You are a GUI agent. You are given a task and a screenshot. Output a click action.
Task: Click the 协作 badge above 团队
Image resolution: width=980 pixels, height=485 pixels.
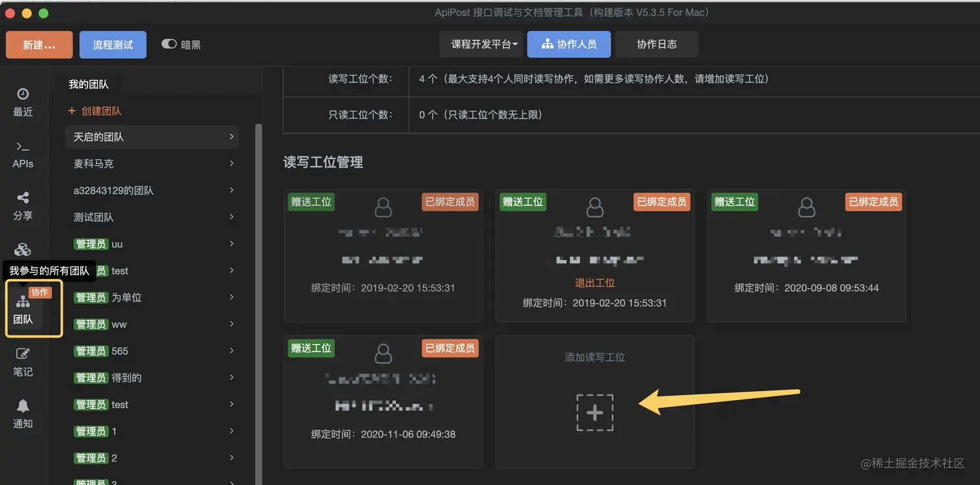pos(40,292)
